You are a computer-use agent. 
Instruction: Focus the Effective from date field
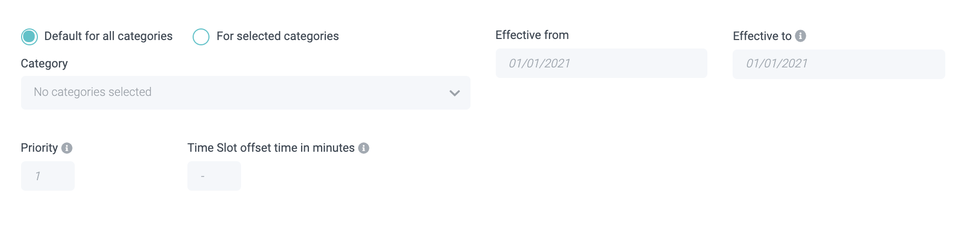pos(601,63)
